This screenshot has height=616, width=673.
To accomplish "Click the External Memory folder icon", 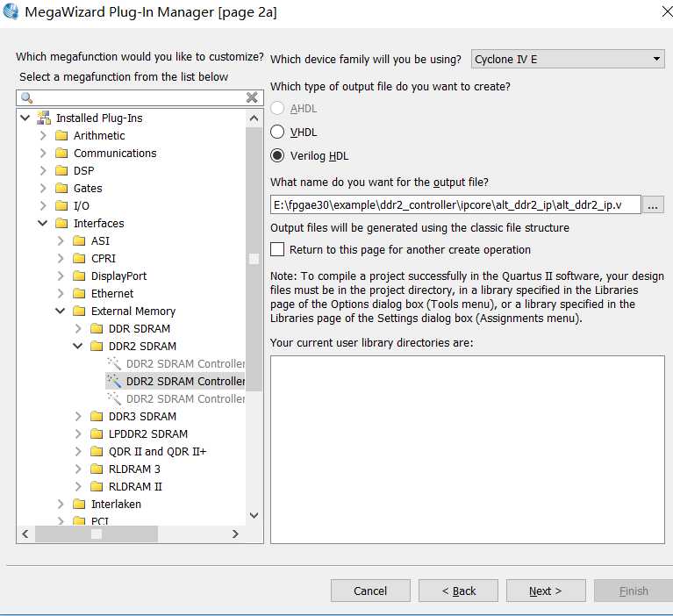I will pos(79,312).
